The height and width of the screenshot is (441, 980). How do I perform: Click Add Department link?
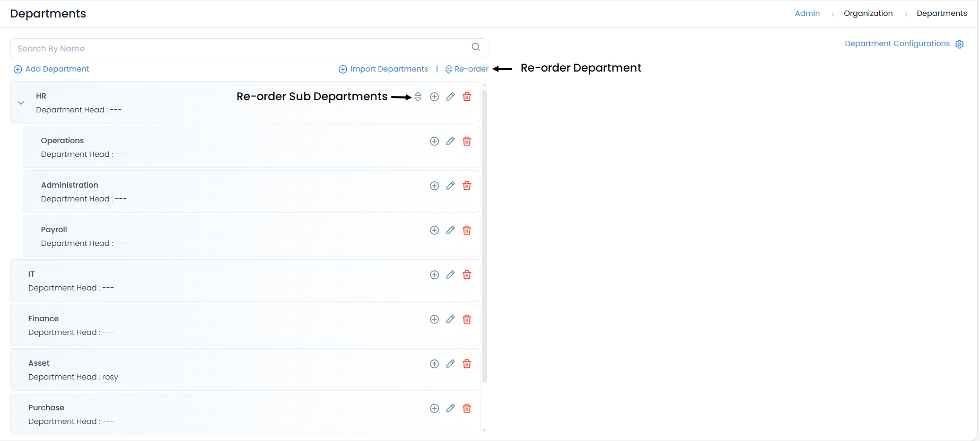coord(51,69)
